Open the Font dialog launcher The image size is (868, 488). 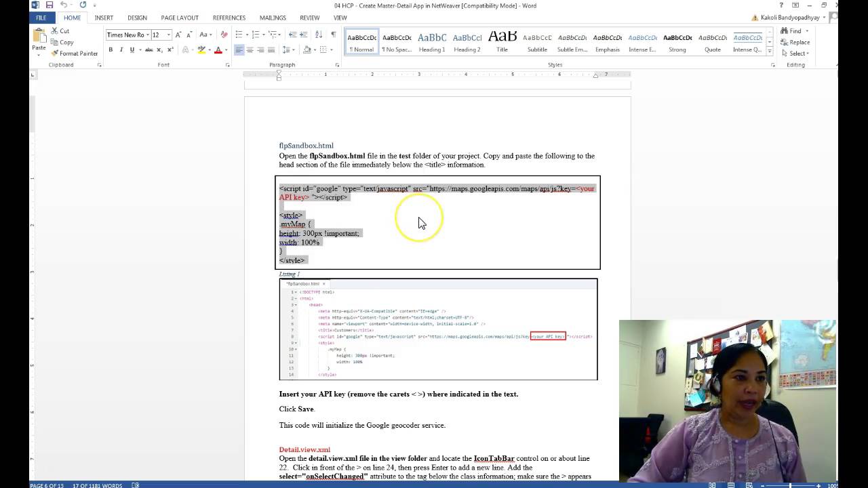click(227, 65)
